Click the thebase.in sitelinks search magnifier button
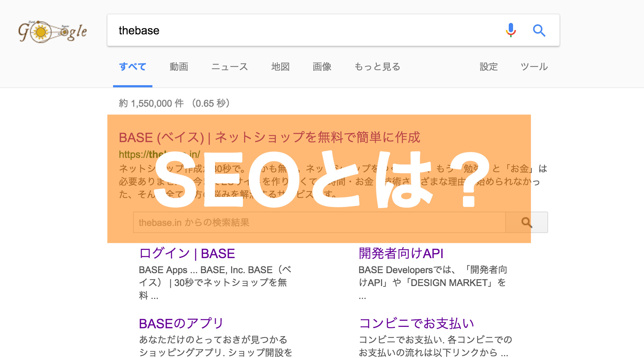 (x=527, y=222)
